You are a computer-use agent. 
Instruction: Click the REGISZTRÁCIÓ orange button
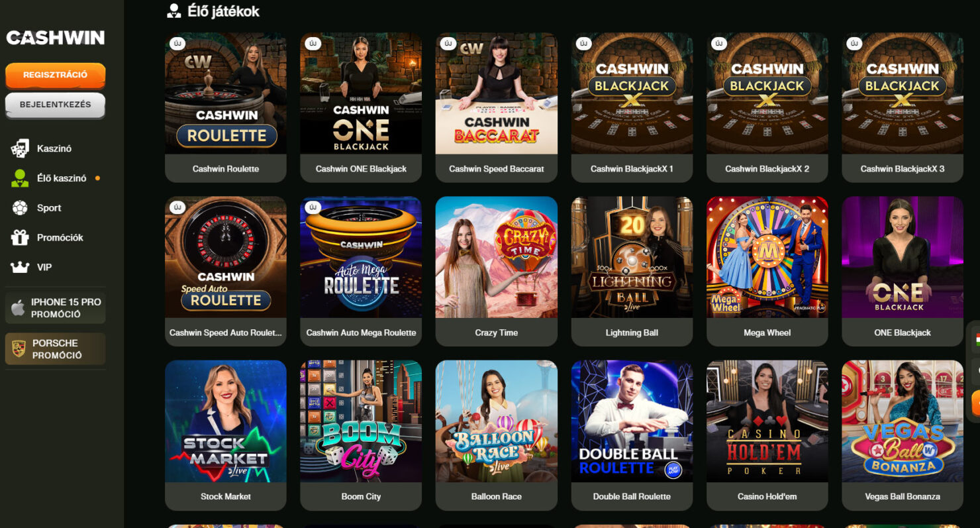tap(56, 75)
